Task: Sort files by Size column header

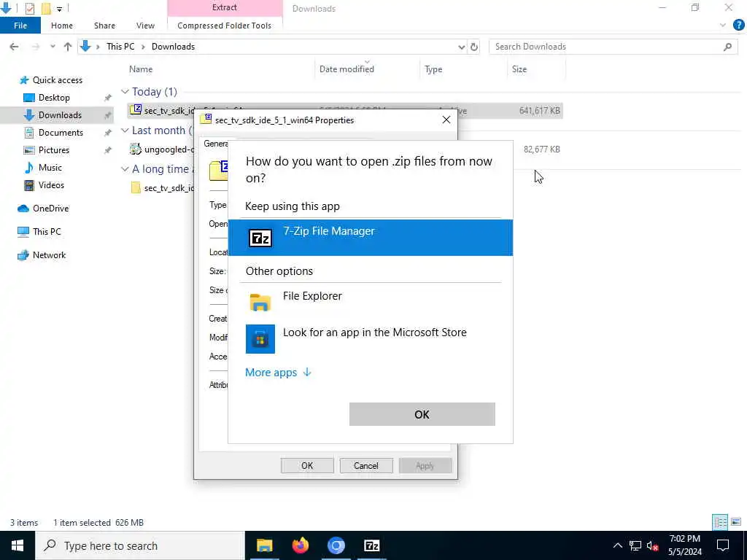Action: click(519, 69)
